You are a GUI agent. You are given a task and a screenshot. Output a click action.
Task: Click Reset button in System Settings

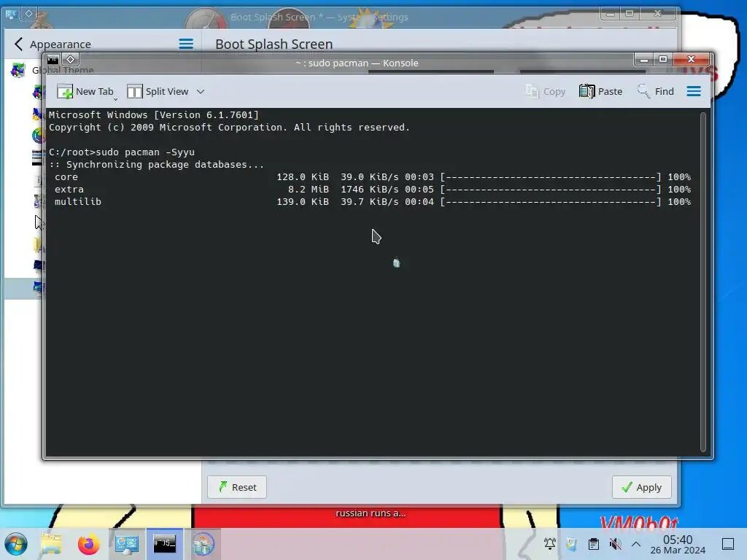pos(237,487)
